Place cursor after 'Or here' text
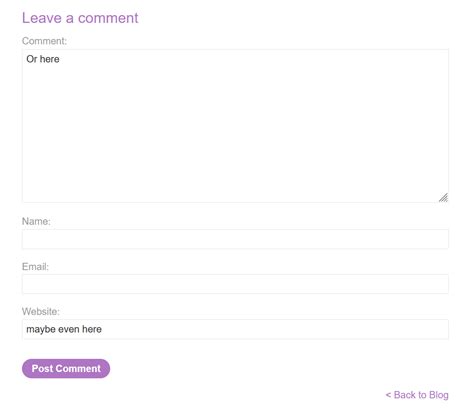The height and width of the screenshot is (411, 474). 60,59
